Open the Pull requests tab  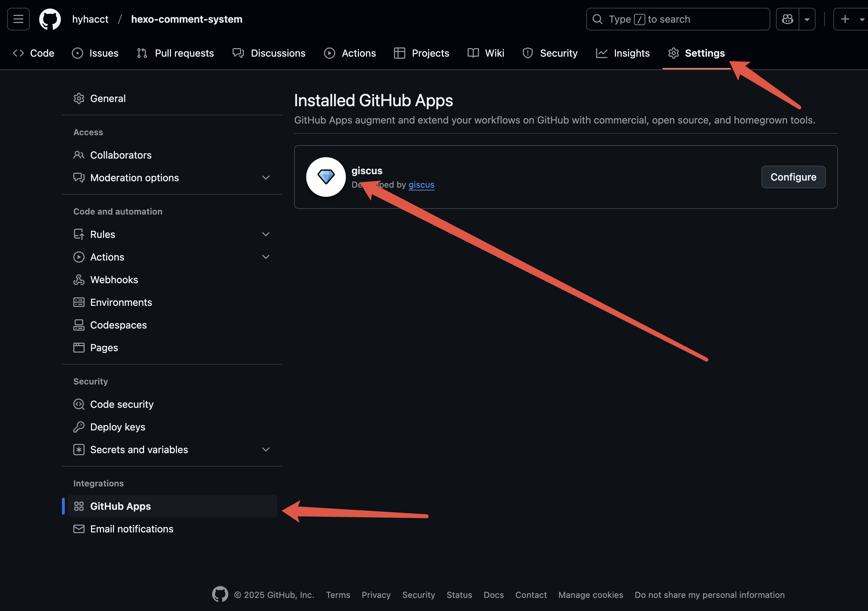click(x=176, y=53)
